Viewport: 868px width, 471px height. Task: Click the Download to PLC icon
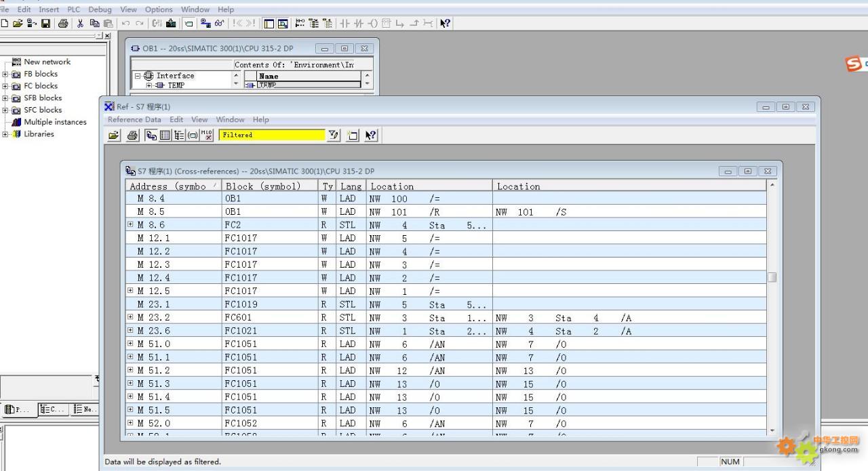(171, 23)
